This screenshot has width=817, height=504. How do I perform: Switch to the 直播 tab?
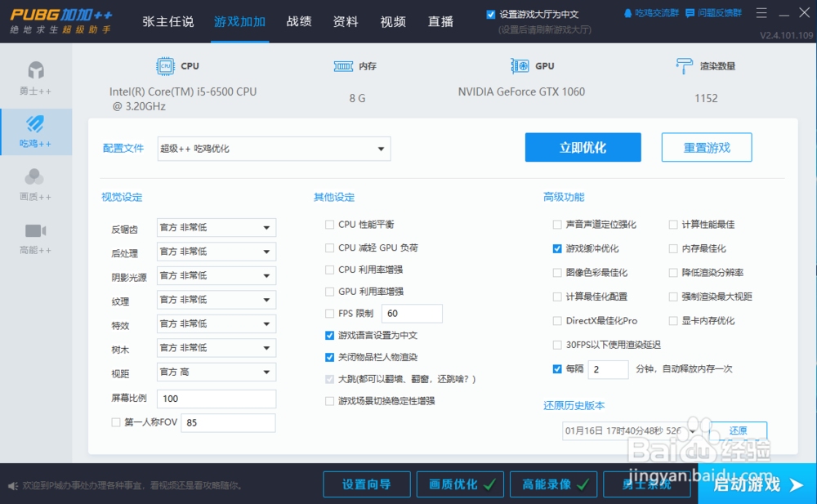440,22
